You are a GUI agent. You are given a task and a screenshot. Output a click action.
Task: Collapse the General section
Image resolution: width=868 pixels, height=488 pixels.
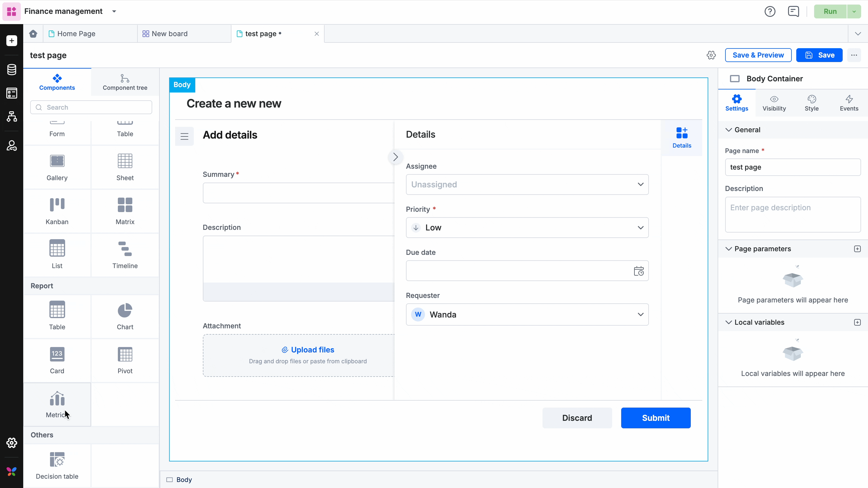point(728,130)
